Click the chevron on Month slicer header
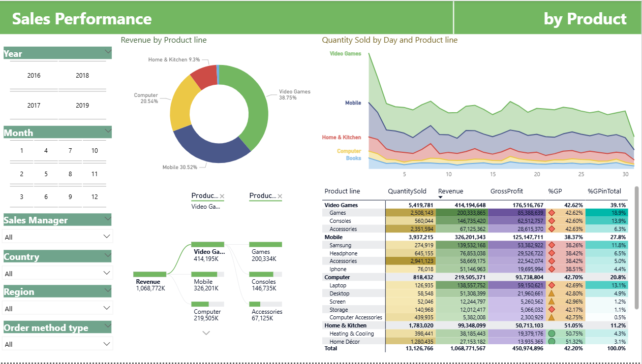642x364 pixels. coord(107,131)
